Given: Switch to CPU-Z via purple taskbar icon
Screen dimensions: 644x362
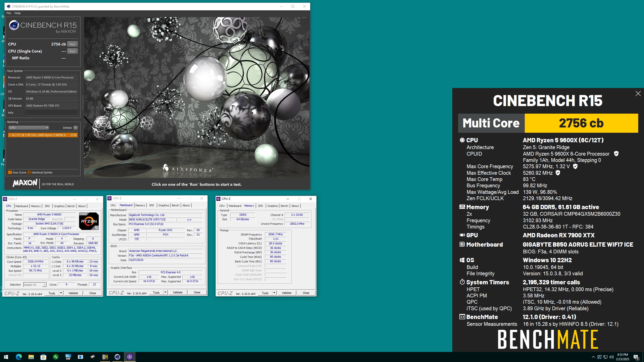Looking at the screenshot, I should 130,357.
